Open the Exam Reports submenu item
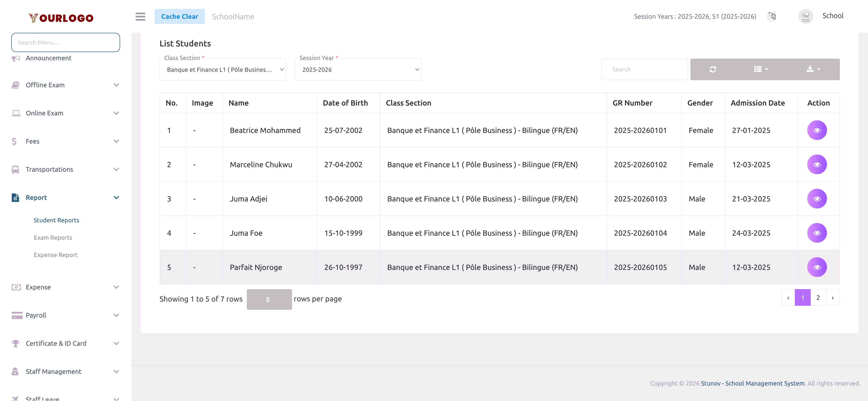This screenshot has width=868, height=401. pyautogui.click(x=53, y=238)
